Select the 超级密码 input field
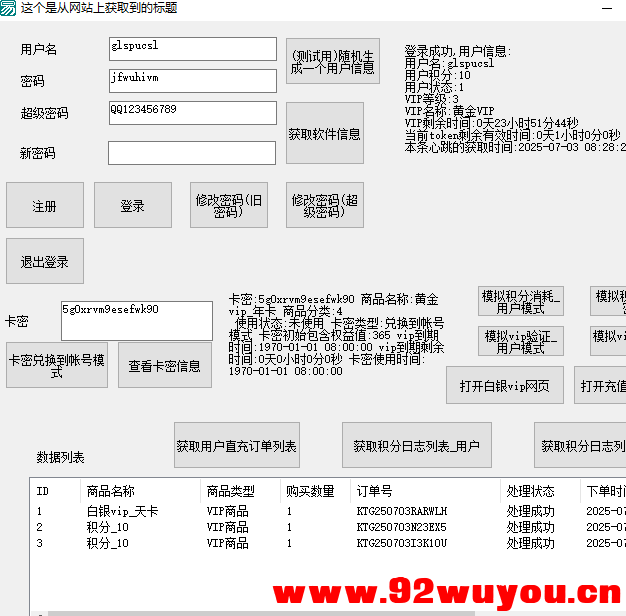The height and width of the screenshot is (616, 626). point(192,113)
